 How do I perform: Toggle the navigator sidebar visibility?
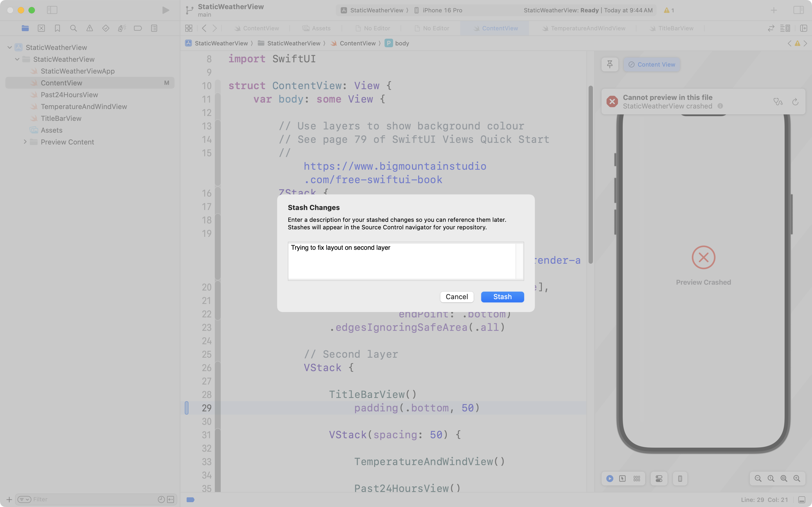click(x=52, y=10)
